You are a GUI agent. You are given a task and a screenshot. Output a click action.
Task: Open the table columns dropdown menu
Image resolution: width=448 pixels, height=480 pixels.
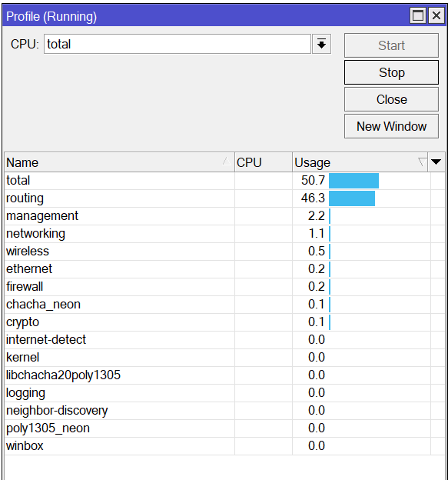(x=436, y=162)
